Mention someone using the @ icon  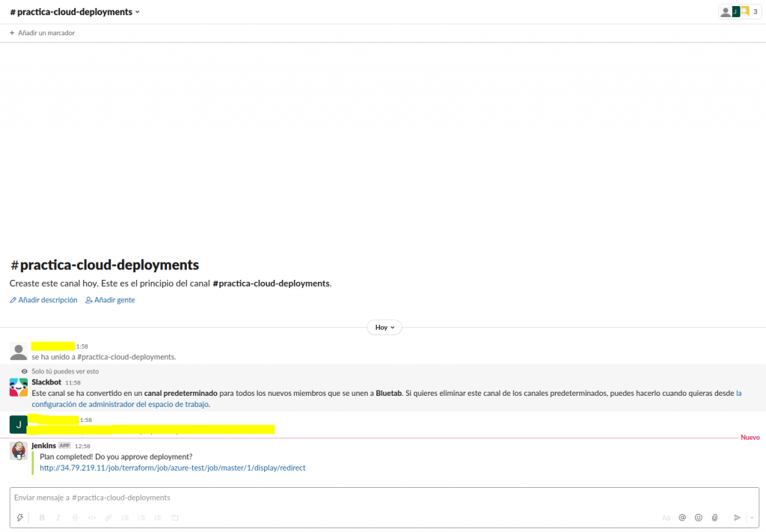pyautogui.click(x=682, y=517)
